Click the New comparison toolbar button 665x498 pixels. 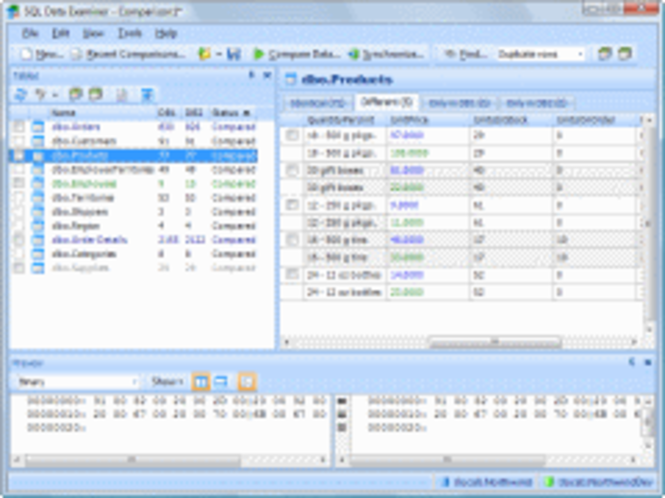pos(42,54)
